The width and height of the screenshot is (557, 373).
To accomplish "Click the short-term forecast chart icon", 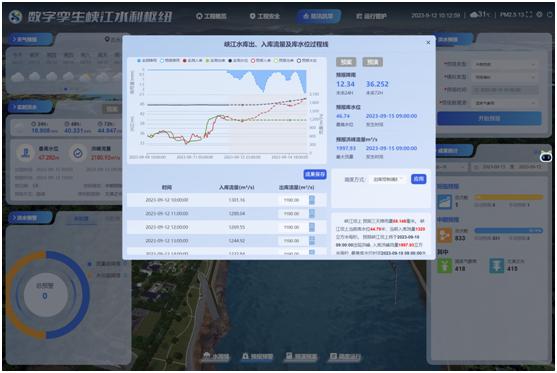I will click(444, 202).
